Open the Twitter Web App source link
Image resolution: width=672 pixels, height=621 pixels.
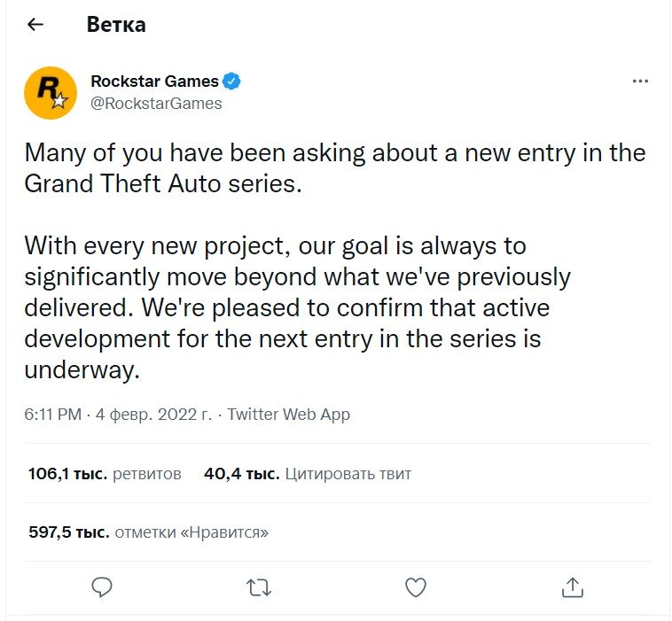click(289, 415)
